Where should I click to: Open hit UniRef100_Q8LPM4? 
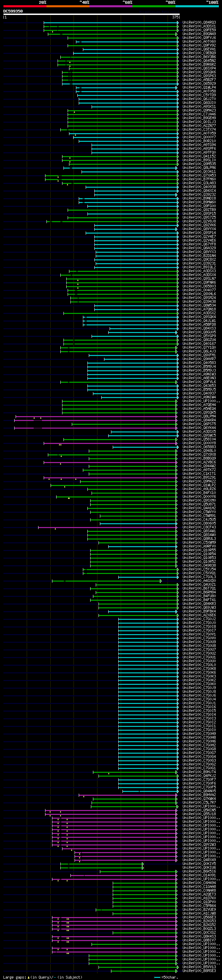[x=199, y=416]
